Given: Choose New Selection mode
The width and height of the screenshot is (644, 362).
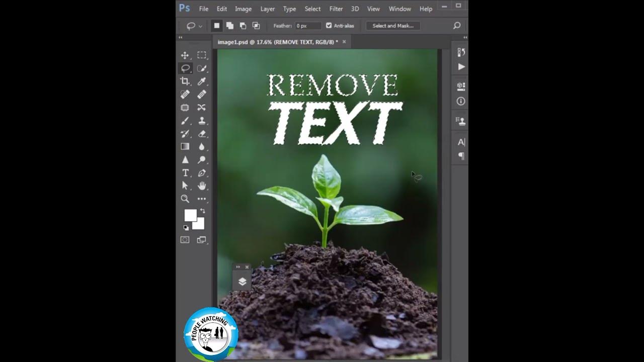Looking at the screenshot, I should 217,26.
